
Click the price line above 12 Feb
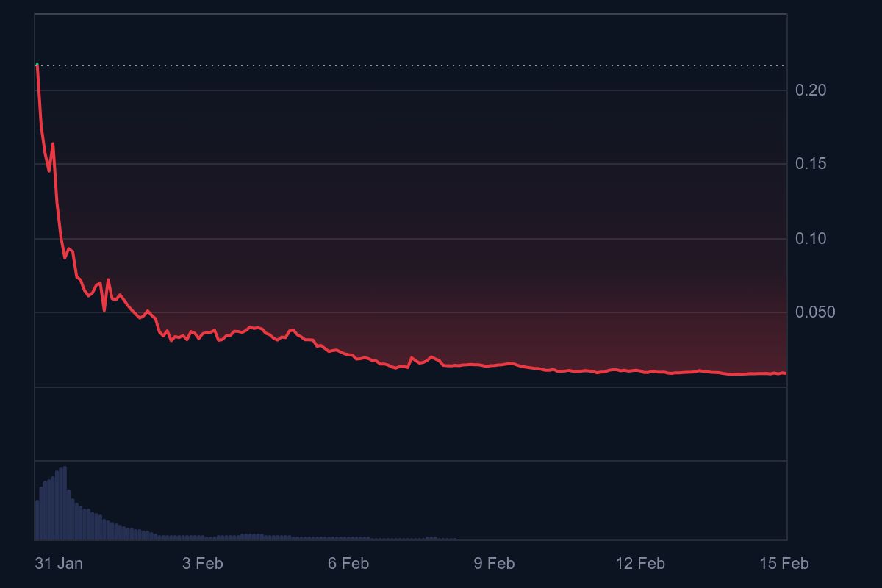[x=639, y=371]
